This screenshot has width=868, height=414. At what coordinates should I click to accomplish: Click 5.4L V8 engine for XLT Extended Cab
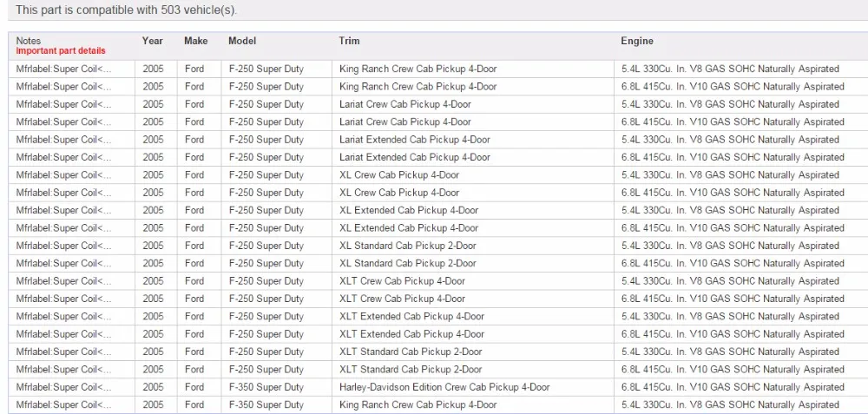[x=730, y=317]
